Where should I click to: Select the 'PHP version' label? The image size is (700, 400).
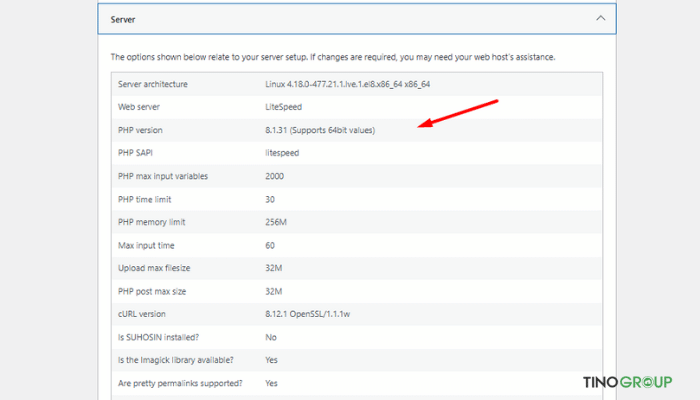coord(140,130)
